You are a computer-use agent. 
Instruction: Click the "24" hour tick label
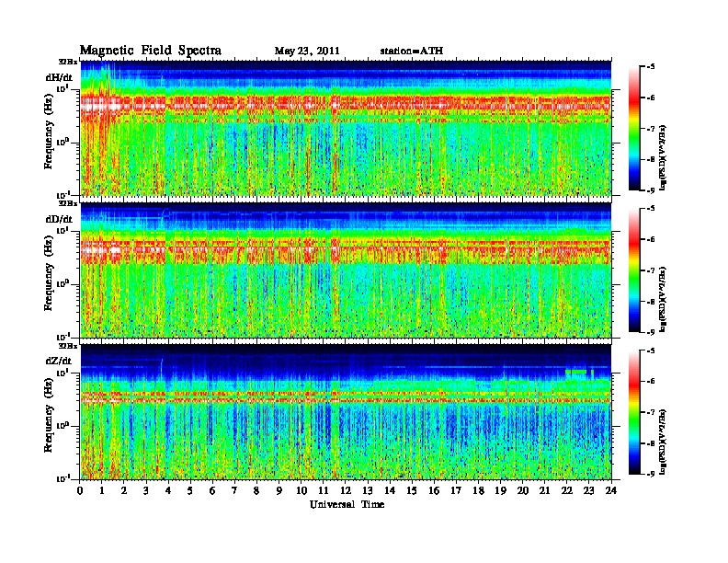click(x=611, y=491)
